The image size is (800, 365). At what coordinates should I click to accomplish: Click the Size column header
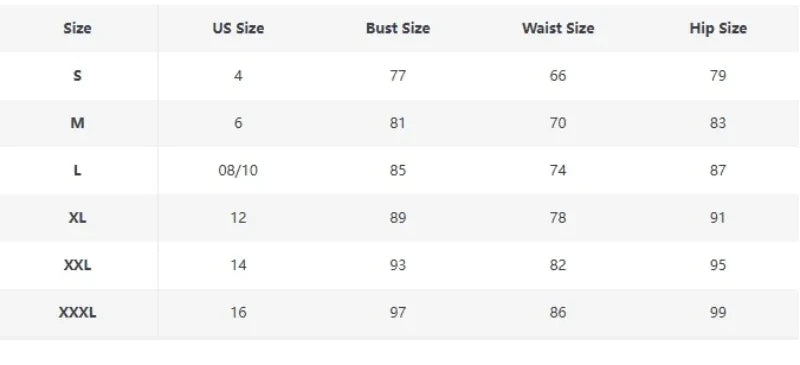pyautogui.click(x=78, y=28)
